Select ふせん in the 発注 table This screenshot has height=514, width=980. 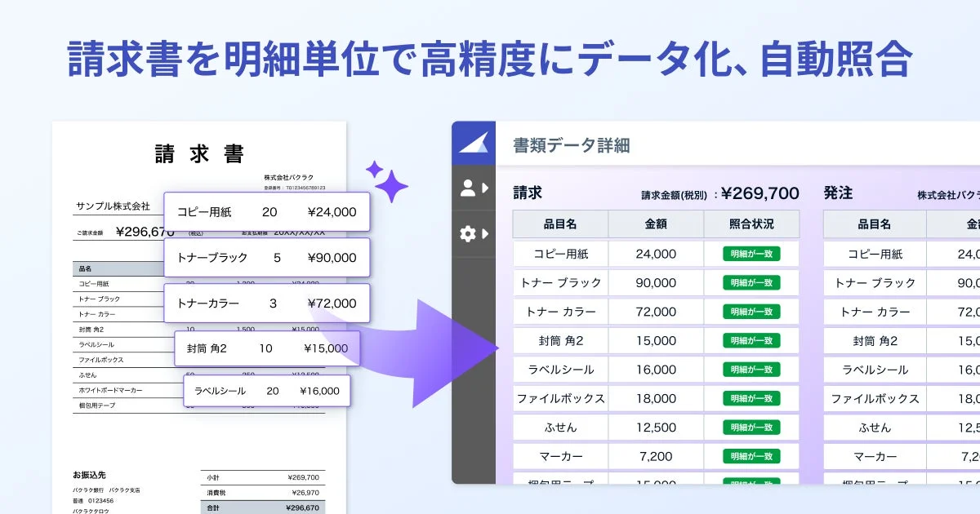tap(875, 428)
